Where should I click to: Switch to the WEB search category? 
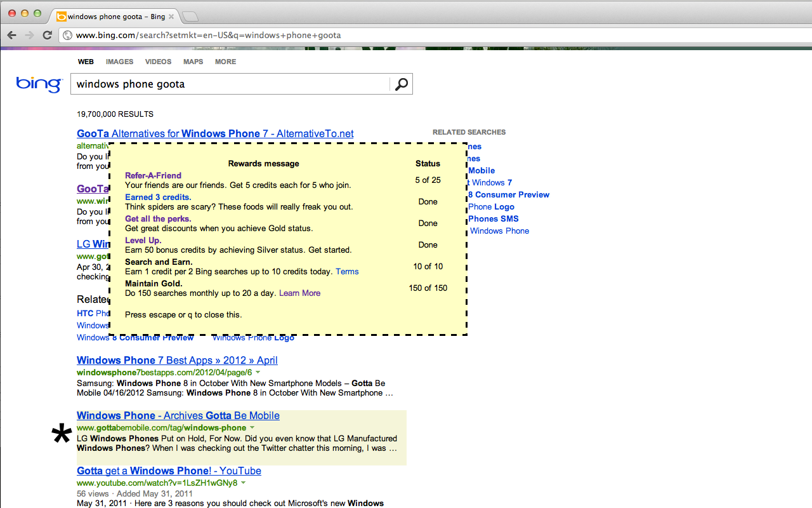pos(86,62)
